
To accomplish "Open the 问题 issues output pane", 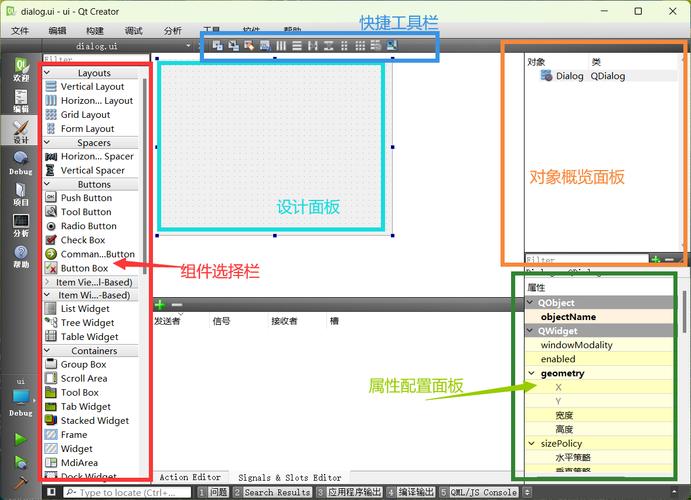I will (213, 492).
